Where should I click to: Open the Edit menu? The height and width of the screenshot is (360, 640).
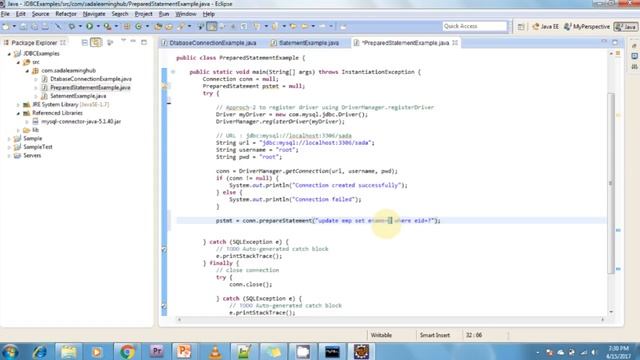click(x=20, y=14)
